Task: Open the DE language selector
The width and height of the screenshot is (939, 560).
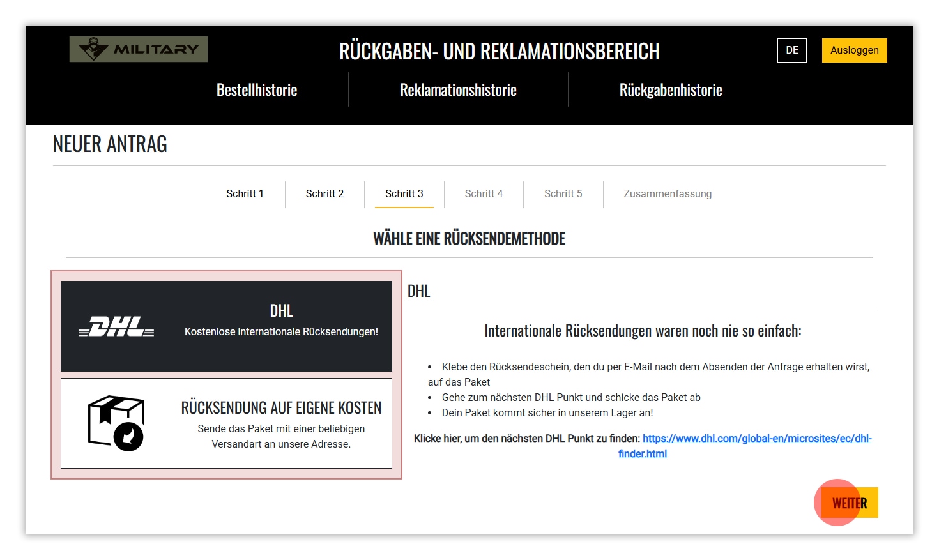Action: [x=791, y=50]
